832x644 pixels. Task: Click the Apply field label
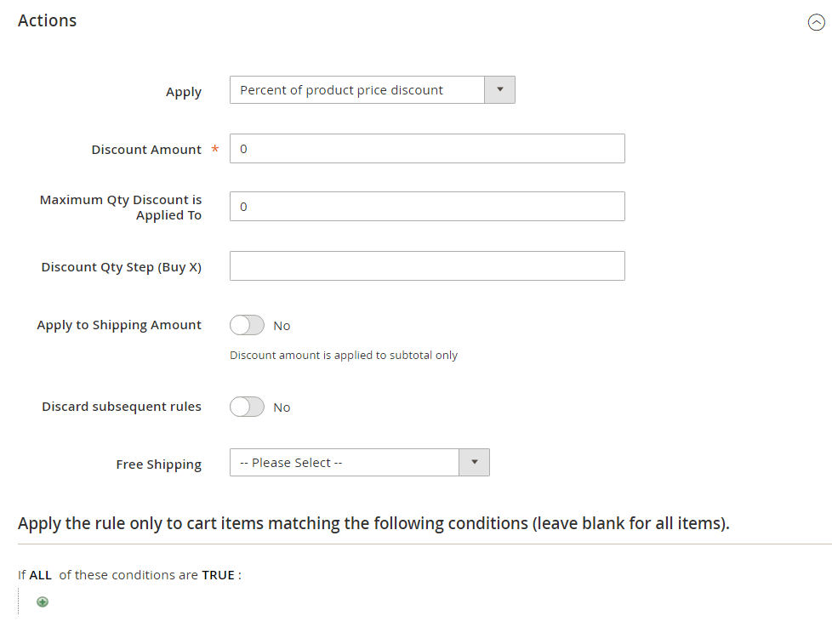pyautogui.click(x=184, y=92)
